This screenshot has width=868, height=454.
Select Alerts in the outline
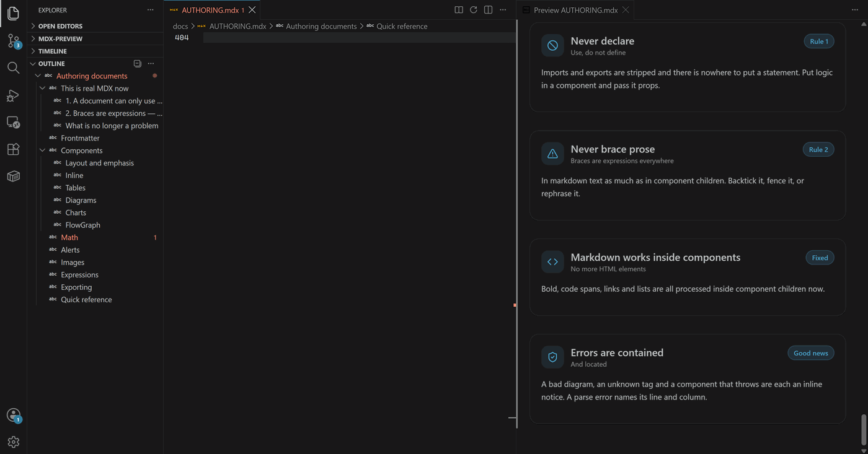pos(70,250)
